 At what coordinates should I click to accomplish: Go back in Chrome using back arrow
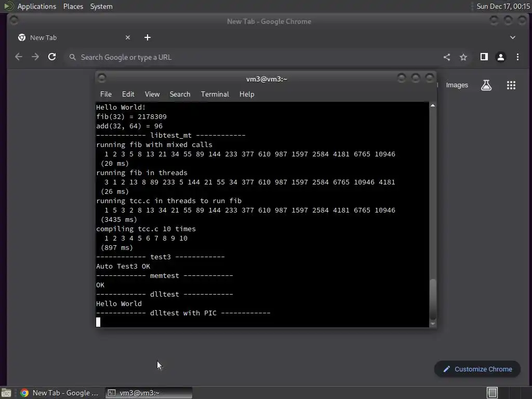coord(19,57)
